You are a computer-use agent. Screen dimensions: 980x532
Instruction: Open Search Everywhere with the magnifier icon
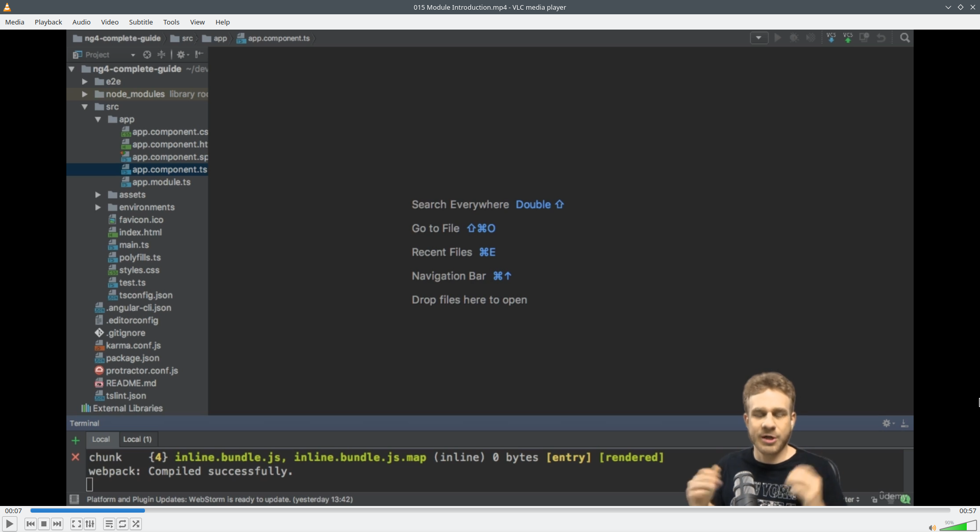pyautogui.click(x=905, y=38)
